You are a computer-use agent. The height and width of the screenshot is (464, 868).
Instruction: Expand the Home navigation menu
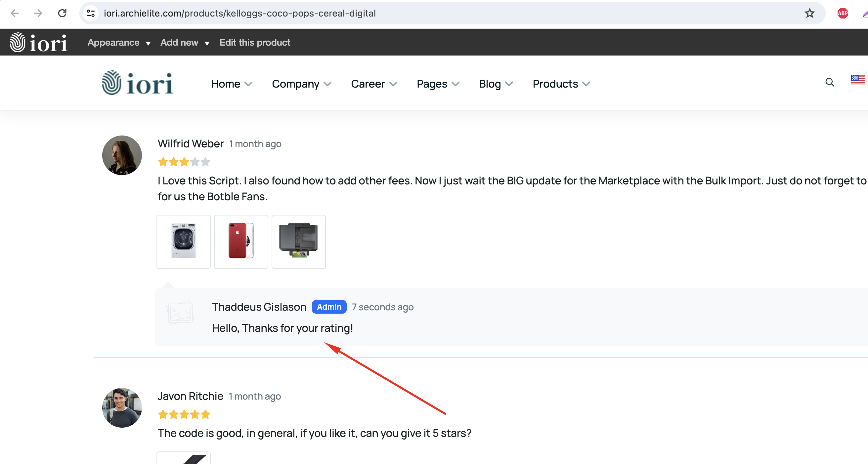[x=232, y=84]
